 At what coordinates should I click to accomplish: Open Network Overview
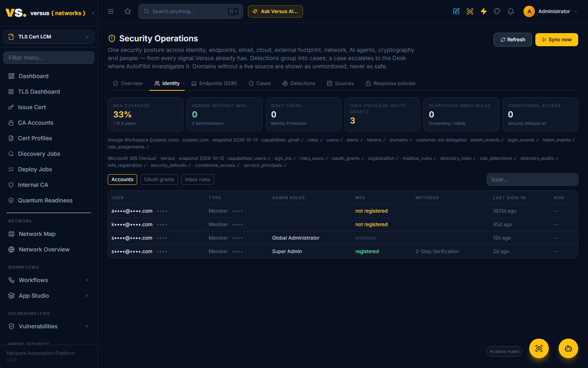click(49, 249)
